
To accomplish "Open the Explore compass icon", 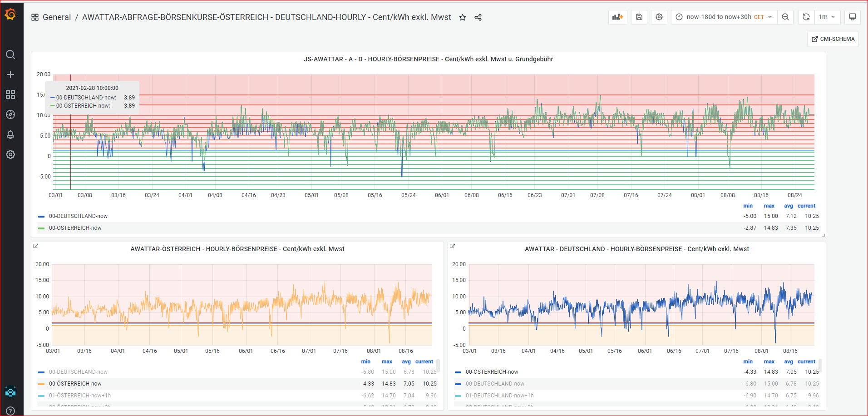I will tap(10, 114).
